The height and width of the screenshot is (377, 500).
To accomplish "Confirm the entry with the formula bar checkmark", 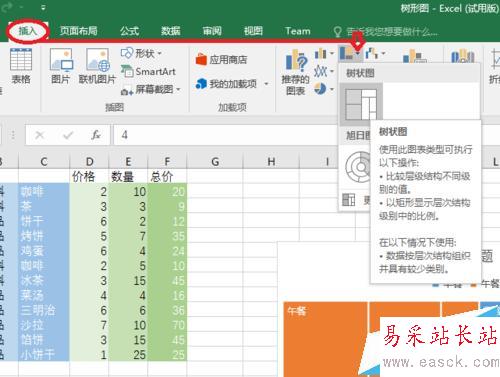I will click(68, 135).
